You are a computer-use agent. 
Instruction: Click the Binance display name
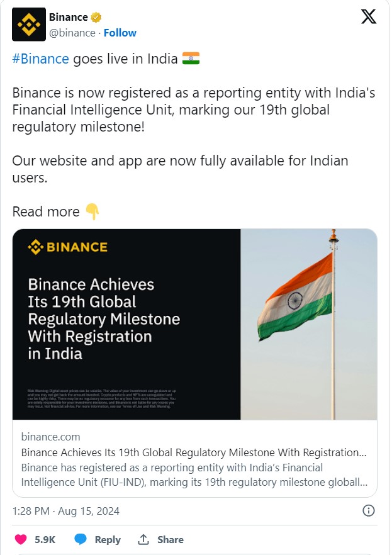coord(68,17)
